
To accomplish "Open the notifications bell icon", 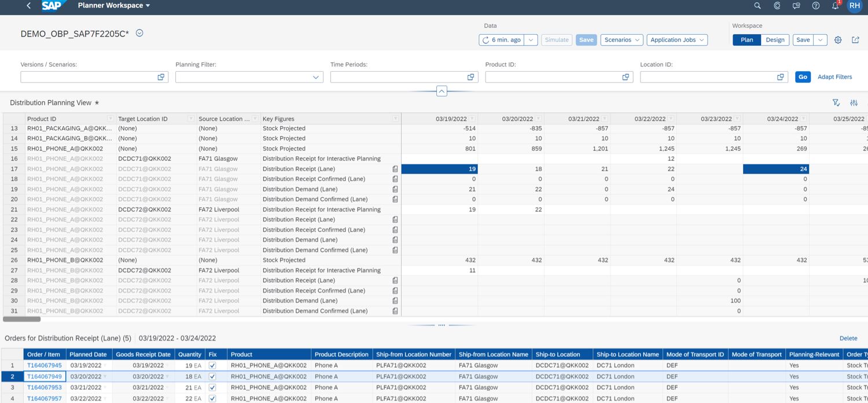I will [x=835, y=6].
